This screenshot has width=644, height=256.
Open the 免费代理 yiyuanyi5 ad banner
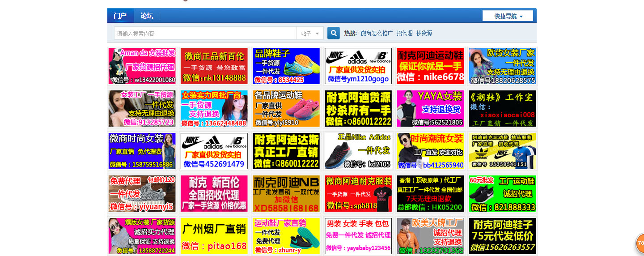(x=142, y=194)
